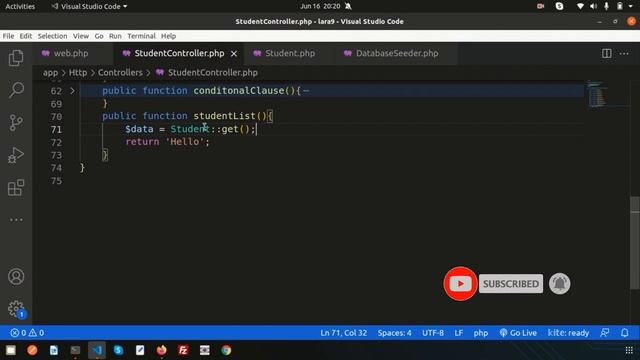Start Go Live server
Viewport: 640px width, 360px height.
tap(518, 333)
